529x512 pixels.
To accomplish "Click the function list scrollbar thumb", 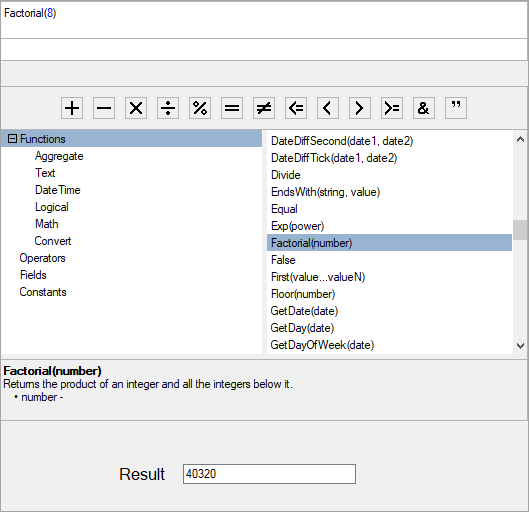I will [x=520, y=230].
